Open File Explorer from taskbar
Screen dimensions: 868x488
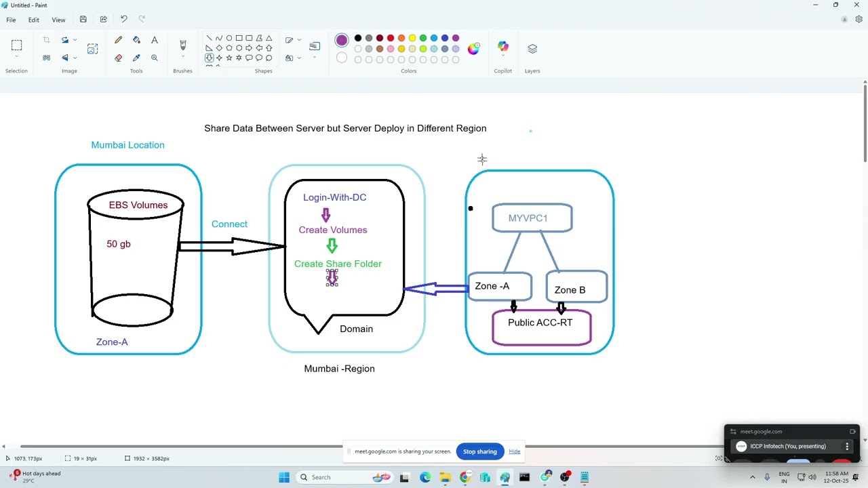click(445, 477)
